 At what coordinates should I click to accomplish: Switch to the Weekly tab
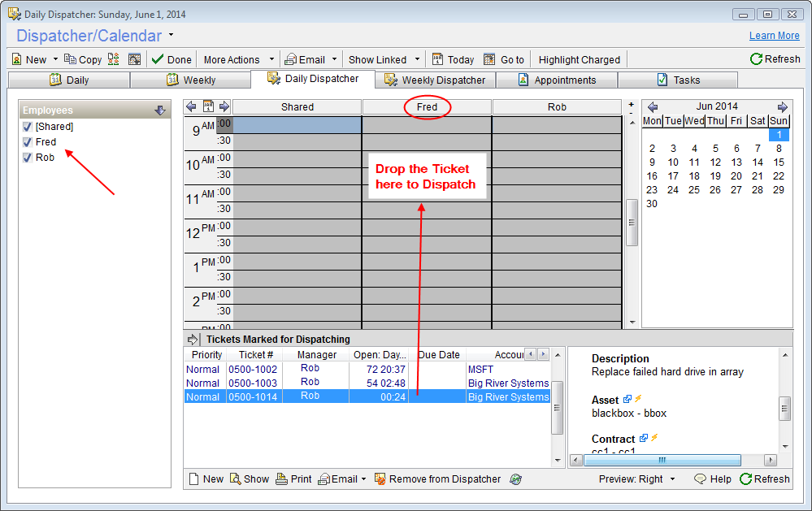click(190, 80)
